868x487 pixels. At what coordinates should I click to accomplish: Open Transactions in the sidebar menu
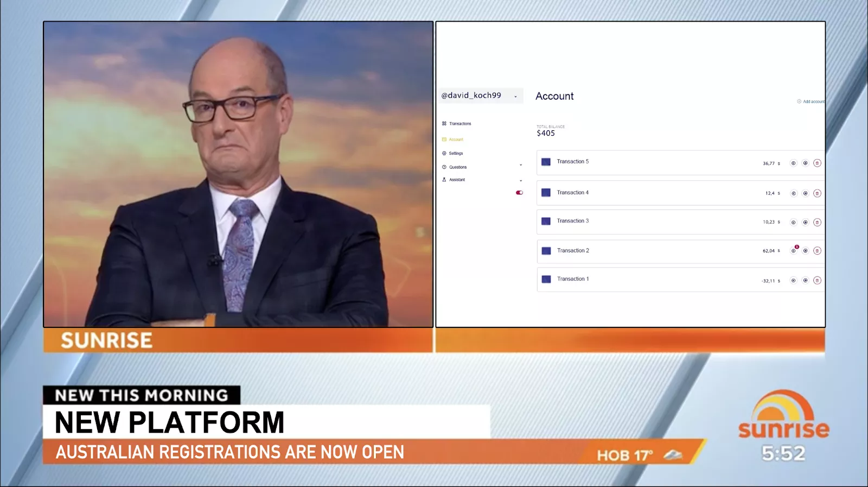[459, 124]
